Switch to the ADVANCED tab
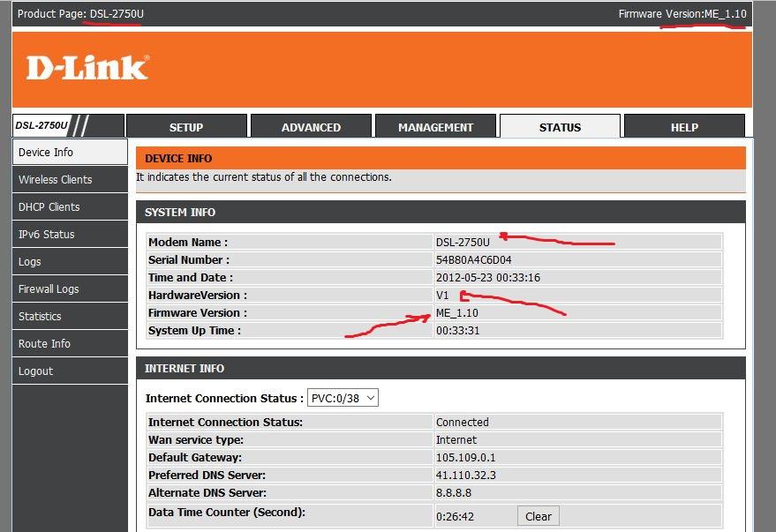The width and height of the screenshot is (776, 532). tap(312, 127)
